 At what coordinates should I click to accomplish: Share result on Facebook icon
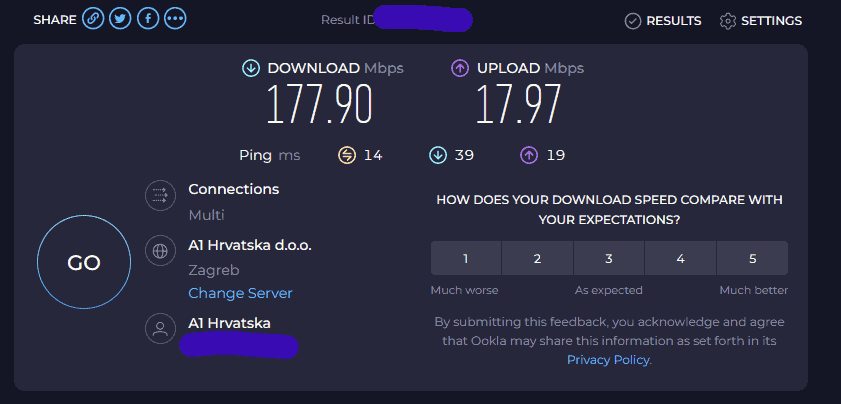click(148, 20)
